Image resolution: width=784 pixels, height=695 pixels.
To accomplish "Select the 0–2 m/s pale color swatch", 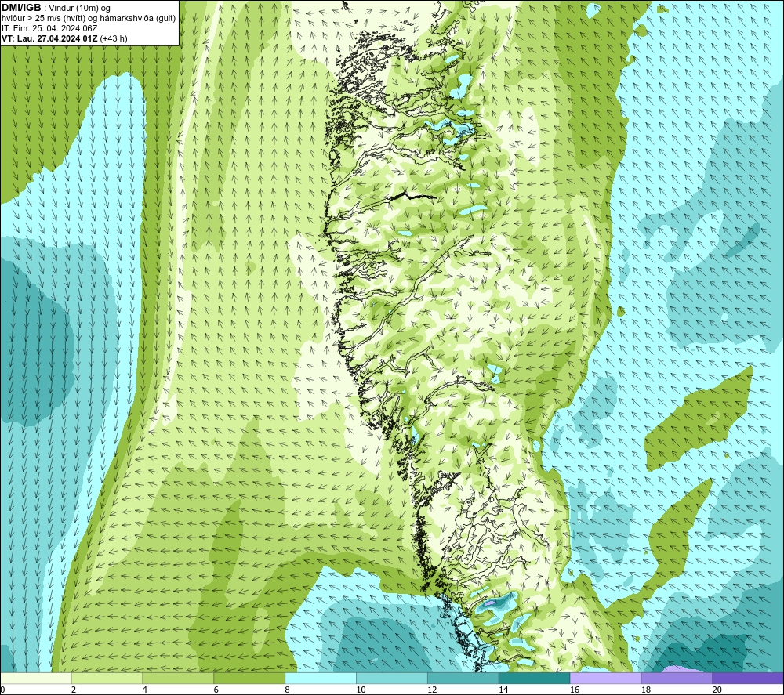I will pos(35,678).
